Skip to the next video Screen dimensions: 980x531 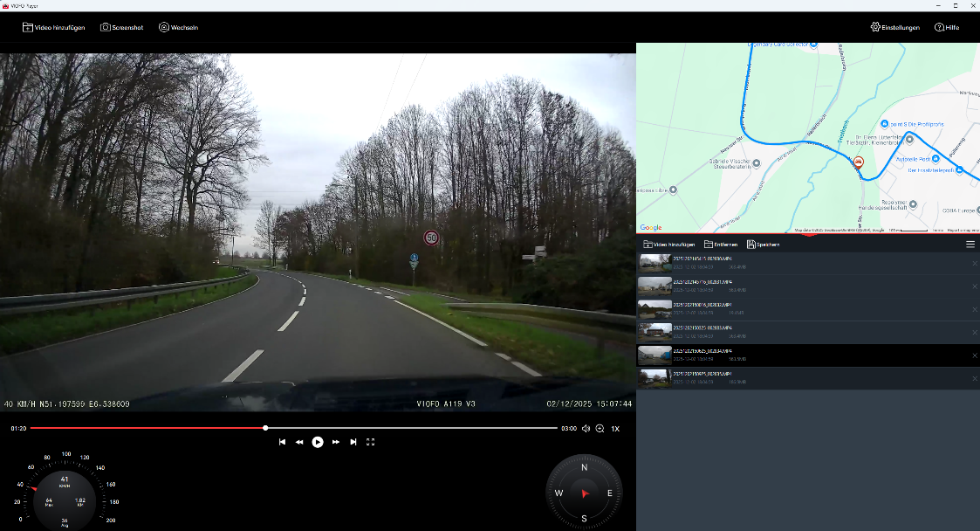[x=353, y=442]
